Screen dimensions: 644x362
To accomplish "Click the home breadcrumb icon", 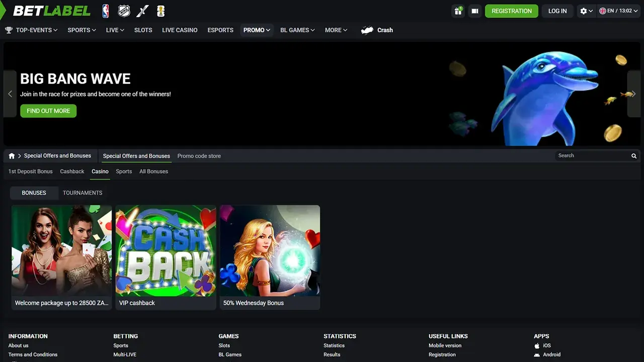I will click(x=12, y=156).
